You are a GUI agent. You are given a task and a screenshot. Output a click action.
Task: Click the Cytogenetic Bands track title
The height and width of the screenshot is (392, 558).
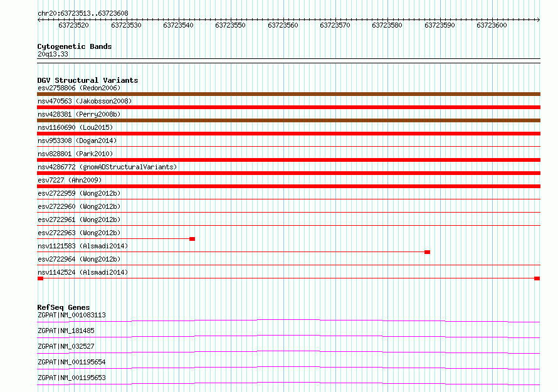tap(75, 46)
